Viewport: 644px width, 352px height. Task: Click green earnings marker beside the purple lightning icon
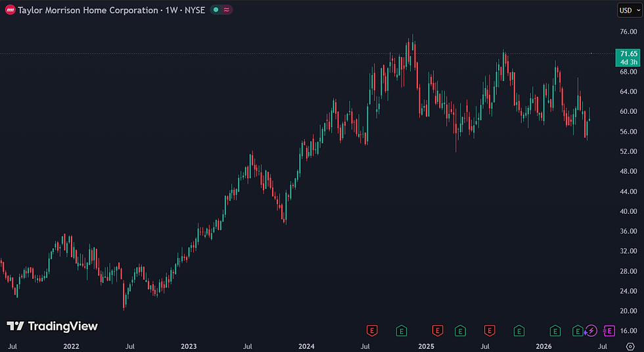[578, 330]
